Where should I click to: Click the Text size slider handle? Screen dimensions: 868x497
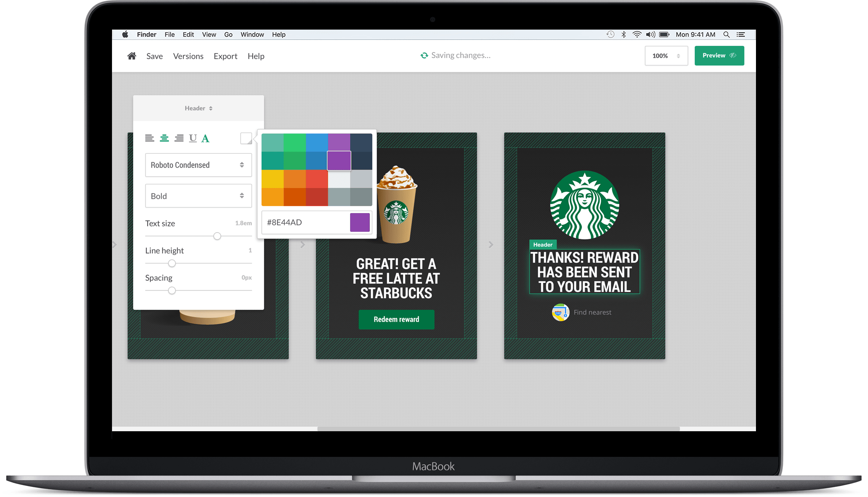click(217, 236)
